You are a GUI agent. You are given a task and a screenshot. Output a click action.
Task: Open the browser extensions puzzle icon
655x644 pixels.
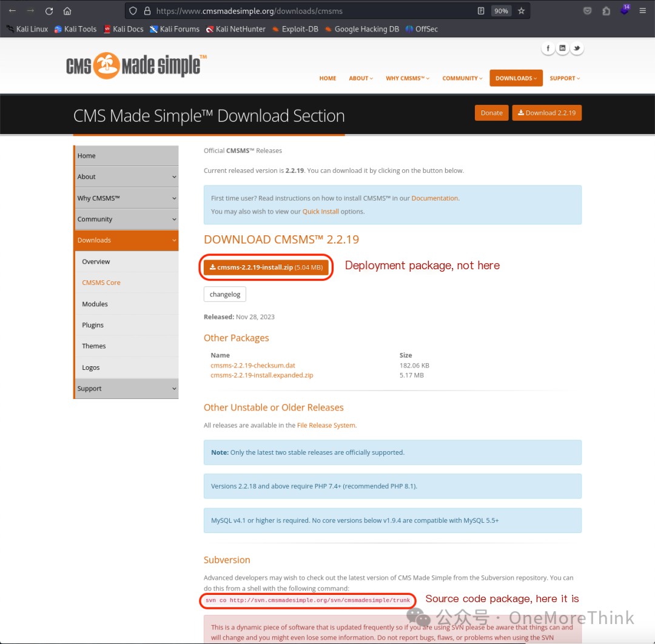pyautogui.click(x=606, y=11)
